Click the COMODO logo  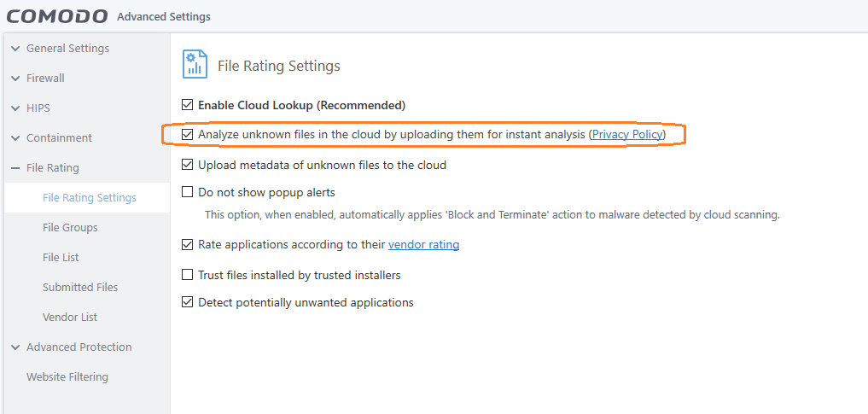(57, 16)
